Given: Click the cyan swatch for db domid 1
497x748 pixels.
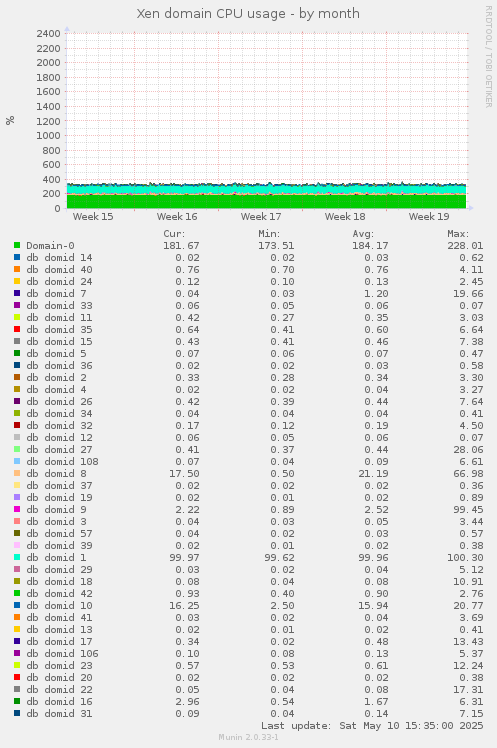Looking at the screenshot, I should 17,557.
